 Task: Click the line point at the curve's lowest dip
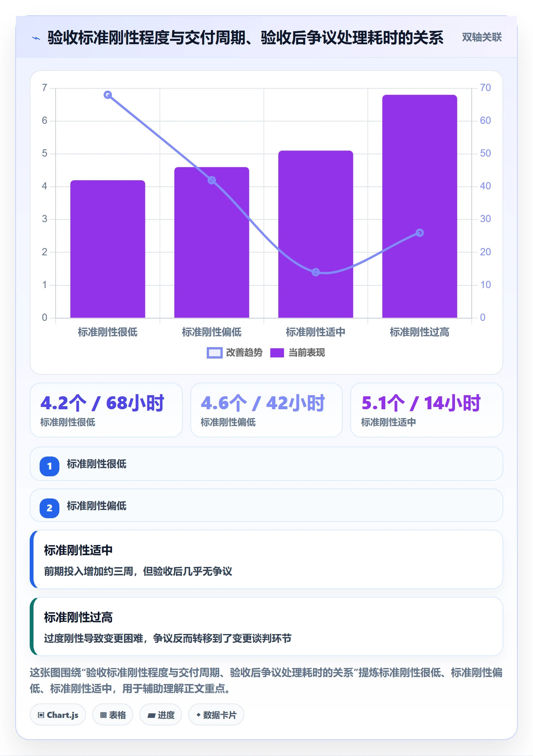tap(316, 272)
